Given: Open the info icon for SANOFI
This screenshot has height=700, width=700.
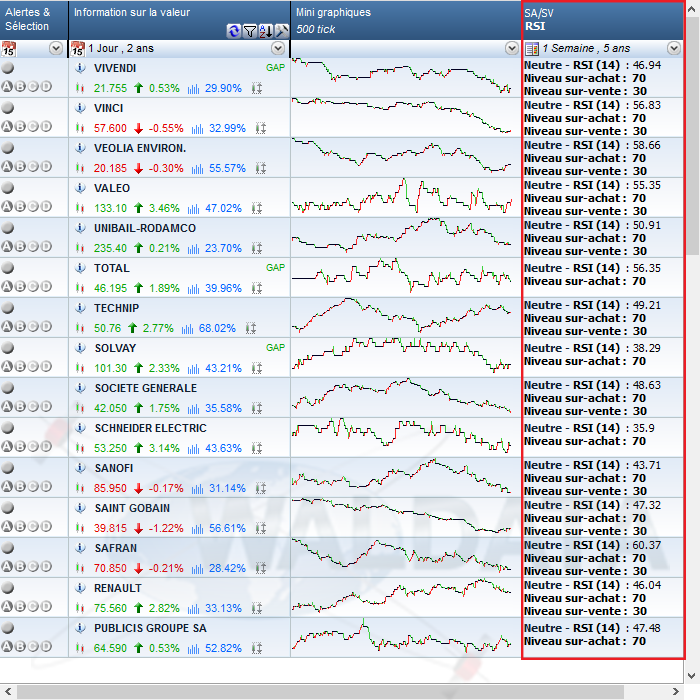Looking at the screenshot, I should pyautogui.click(x=80, y=468).
